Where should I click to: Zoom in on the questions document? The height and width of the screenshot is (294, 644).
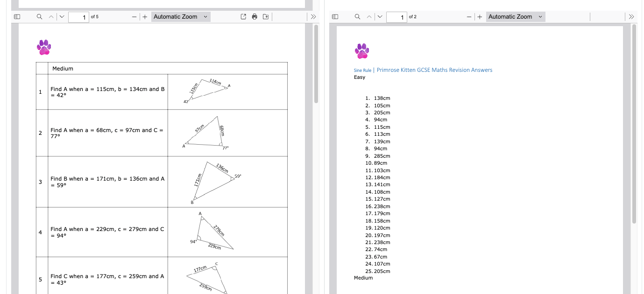(x=145, y=16)
